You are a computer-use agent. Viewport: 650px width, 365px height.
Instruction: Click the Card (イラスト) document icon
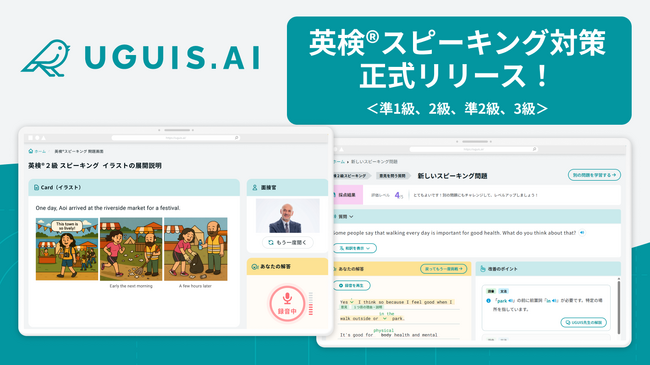tap(36, 187)
